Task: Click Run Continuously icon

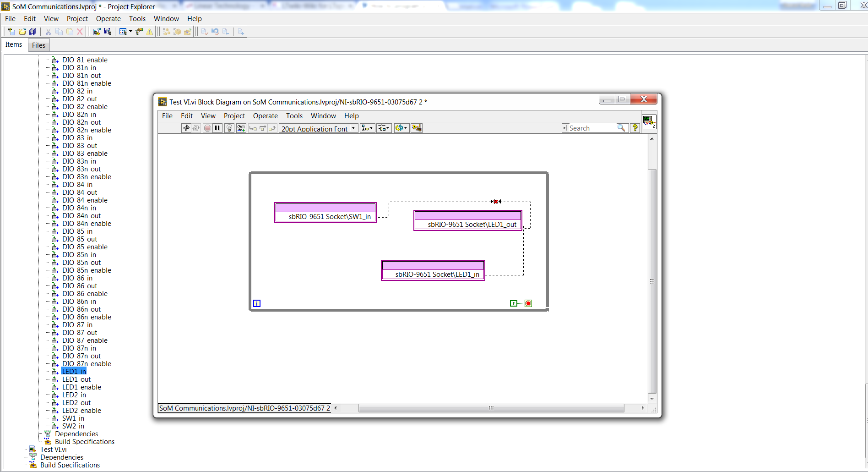Action: [196, 128]
